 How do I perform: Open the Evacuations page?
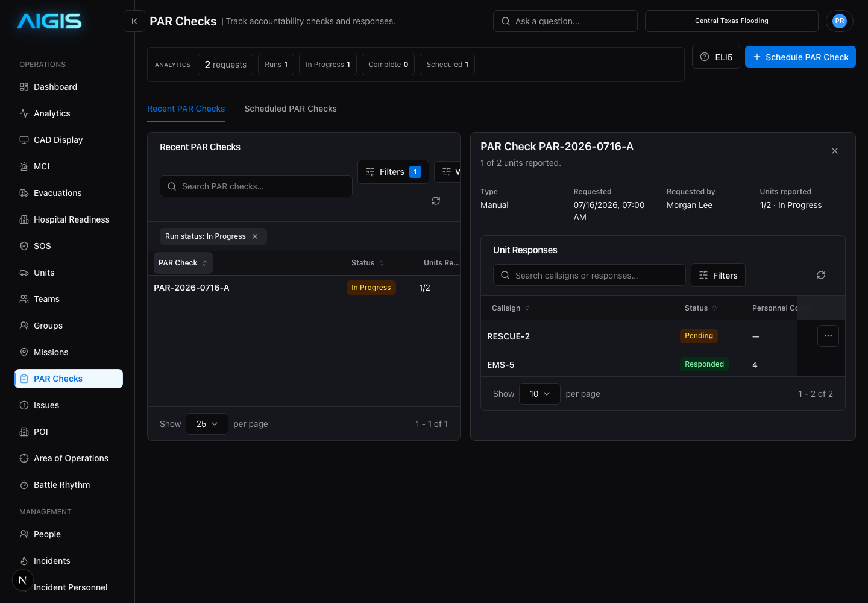[69, 193]
